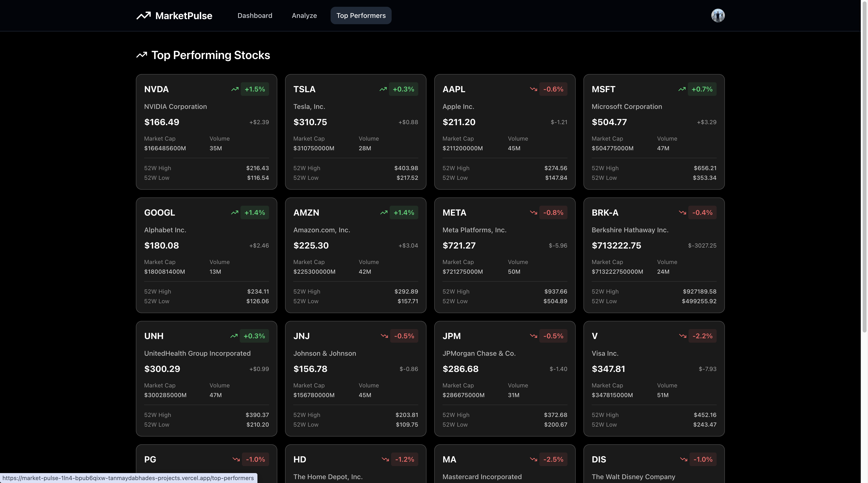Image resolution: width=868 pixels, height=483 pixels.
Task: Click TSLA 52W High value $403.98
Action: pyautogui.click(x=406, y=168)
